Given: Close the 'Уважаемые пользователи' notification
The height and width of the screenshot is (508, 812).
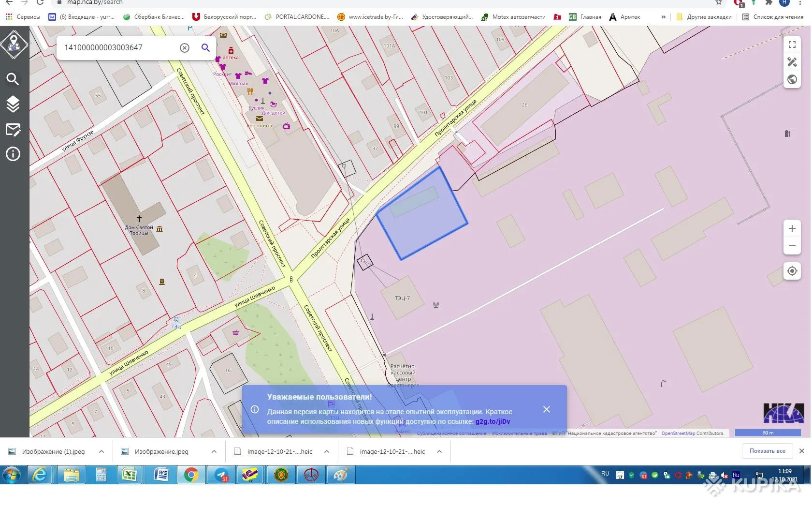Looking at the screenshot, I should [546, 409].
